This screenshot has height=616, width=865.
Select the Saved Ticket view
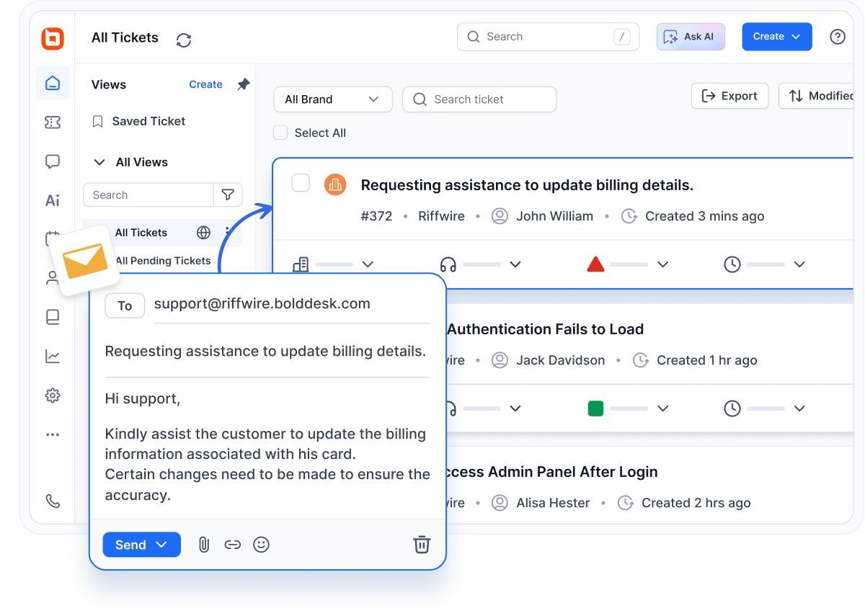(x=148, y=121)
